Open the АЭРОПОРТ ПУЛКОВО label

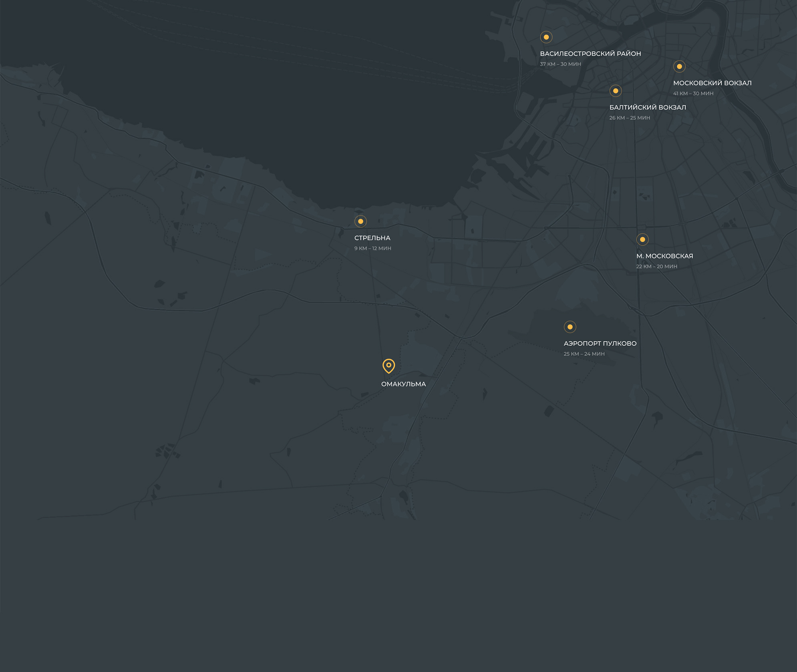pyautogui.click(x=600, y=343)
